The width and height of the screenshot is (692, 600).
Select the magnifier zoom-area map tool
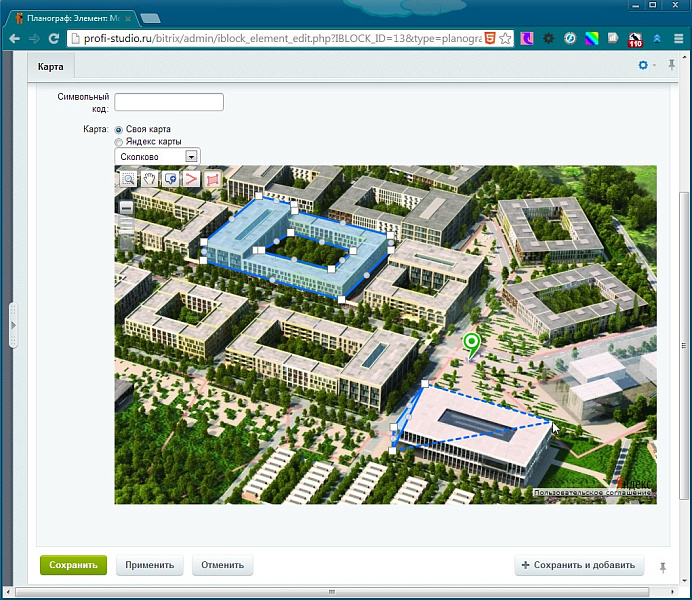(128, 178)
